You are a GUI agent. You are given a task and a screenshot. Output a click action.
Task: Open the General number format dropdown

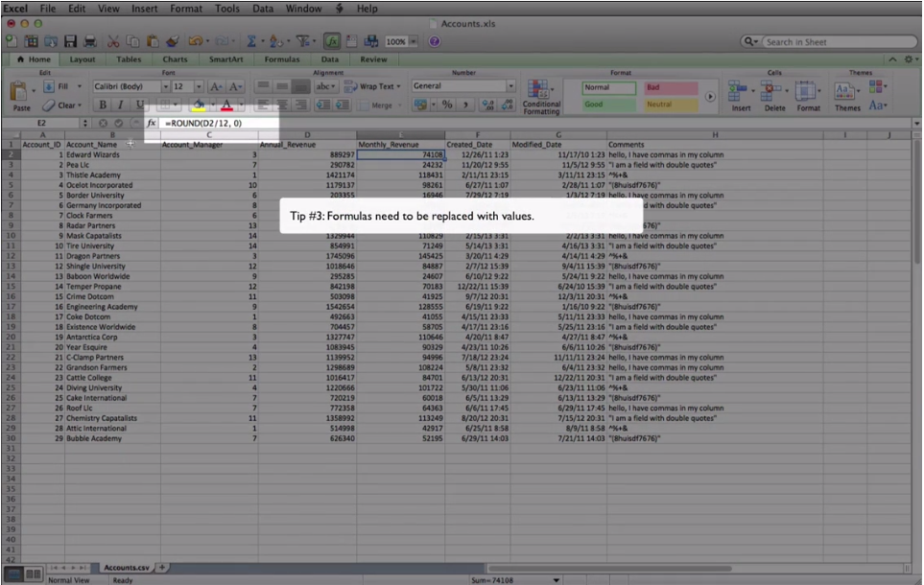coord(510,86)
